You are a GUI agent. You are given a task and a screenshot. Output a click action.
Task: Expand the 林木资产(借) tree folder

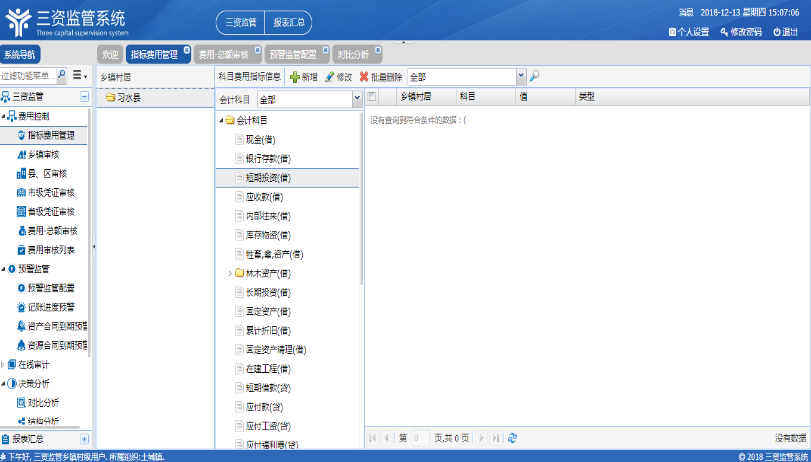pyautogui.click(x=230, y=273)
